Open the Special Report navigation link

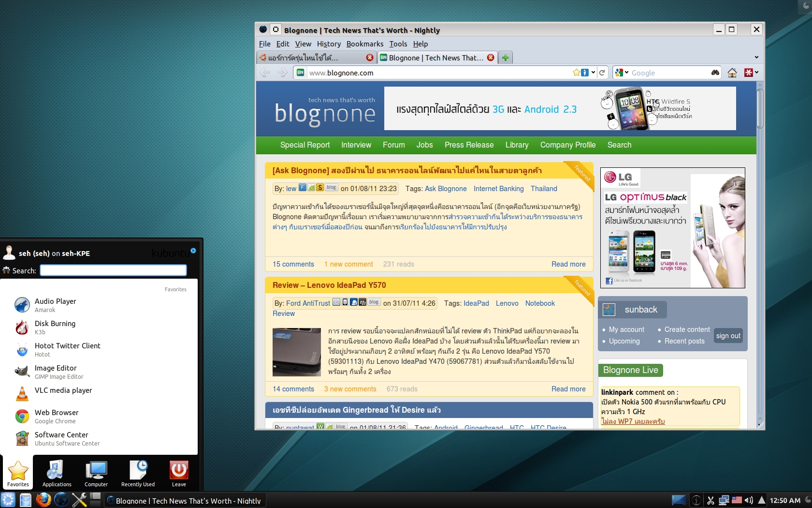tap(305, 145)
